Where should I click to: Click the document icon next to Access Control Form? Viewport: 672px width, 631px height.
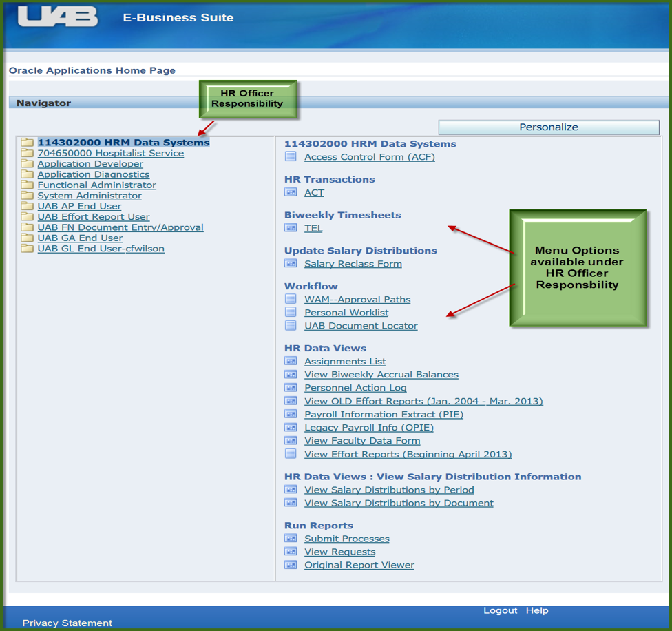click(291, 157)
